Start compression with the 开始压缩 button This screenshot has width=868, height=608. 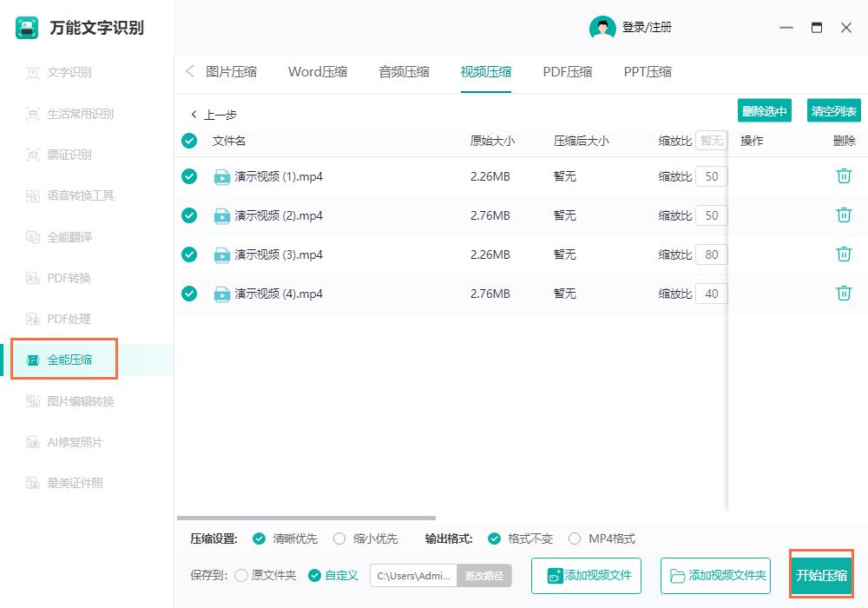[x=821, y=574]
